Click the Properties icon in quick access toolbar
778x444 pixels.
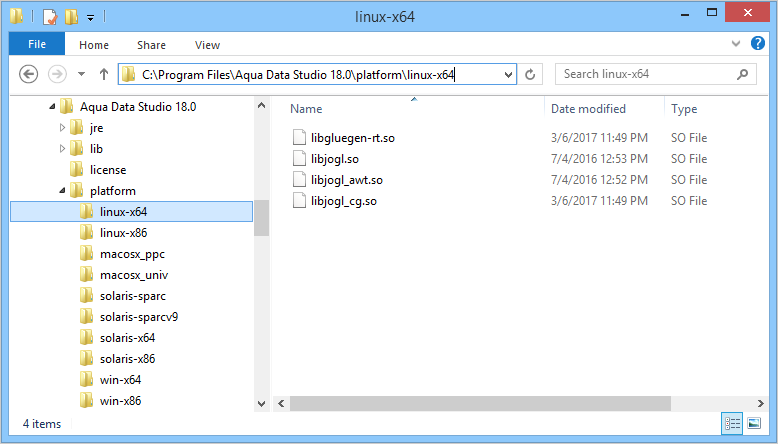click(49, 17)
